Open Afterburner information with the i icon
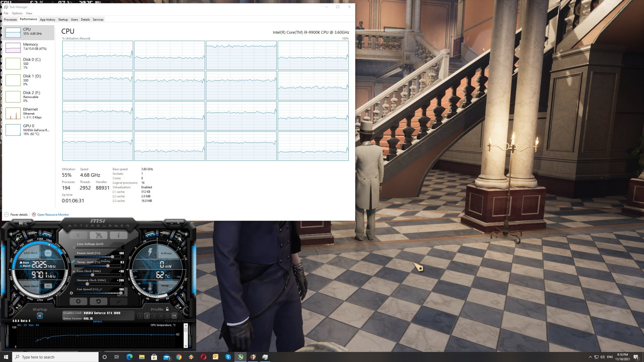The width and height of the screenshot is (644, 362). click(119, 235)
